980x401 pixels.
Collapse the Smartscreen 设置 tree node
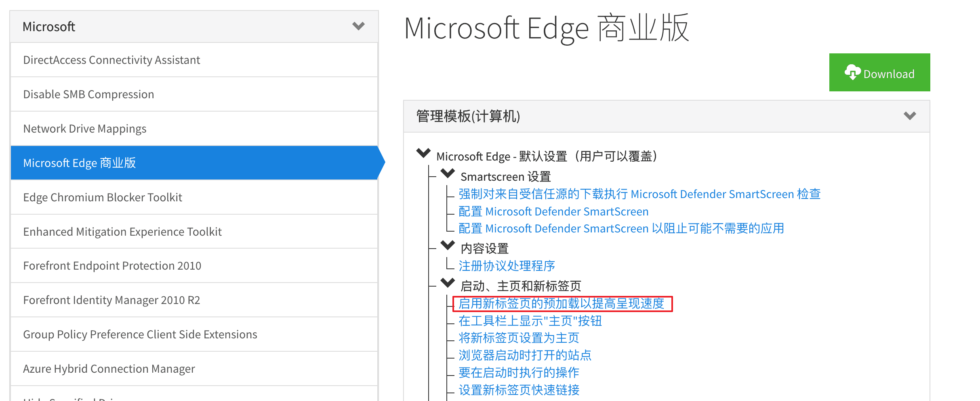448,174
